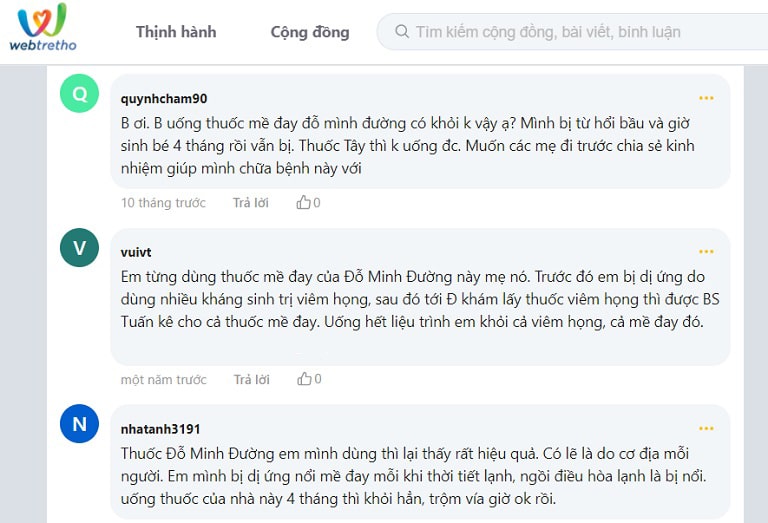
Task: Like vuivt's comment with thumbs-up
Action: [x=303, y=380]
